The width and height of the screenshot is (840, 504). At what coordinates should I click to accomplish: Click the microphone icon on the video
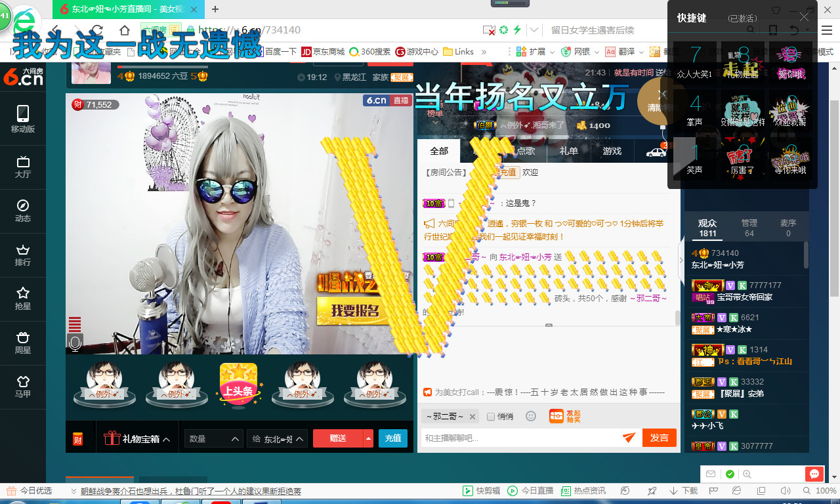pyautogui.click(x=75, y=343)
